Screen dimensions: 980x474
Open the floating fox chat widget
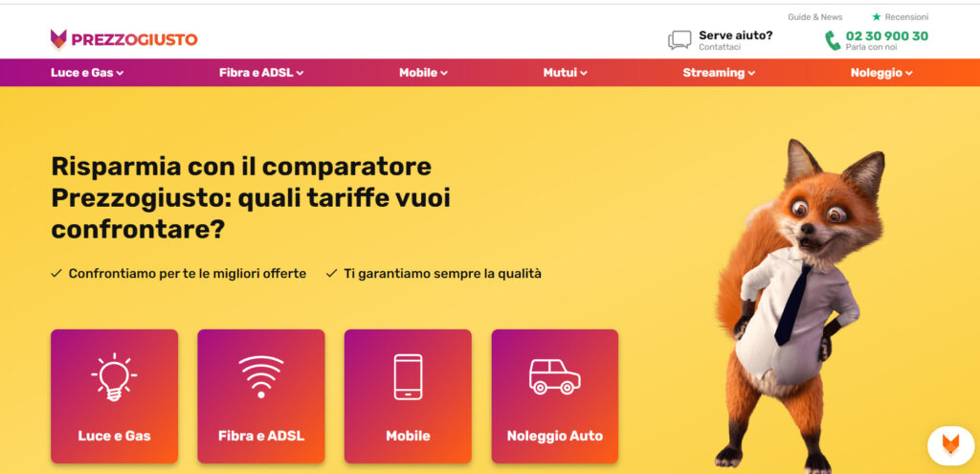tap(950, 445)
